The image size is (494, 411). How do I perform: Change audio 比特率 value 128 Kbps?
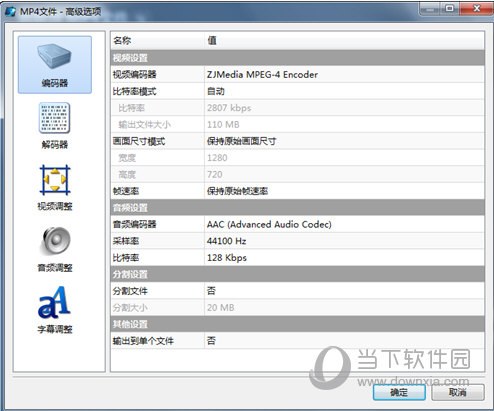pos(344,258)
